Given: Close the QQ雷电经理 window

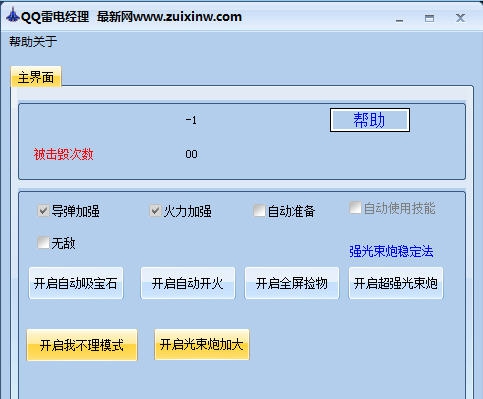Looking at the screenshot, I should coord(460,18).
